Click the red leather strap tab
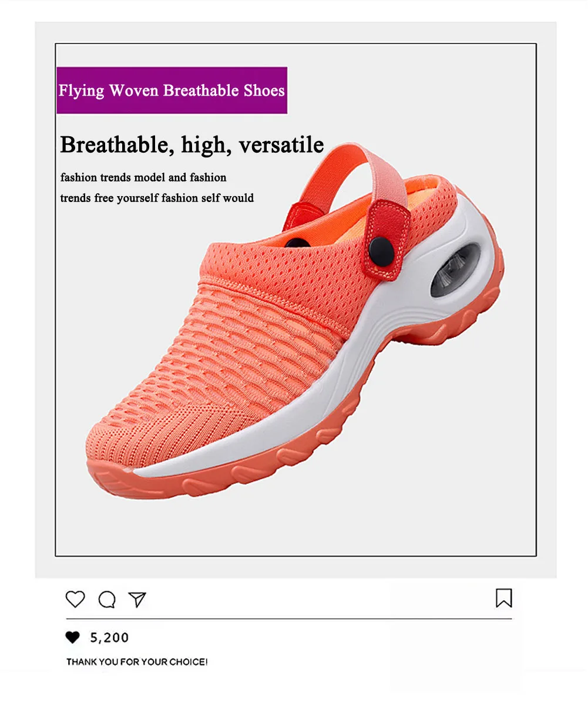 coord(386,238)
